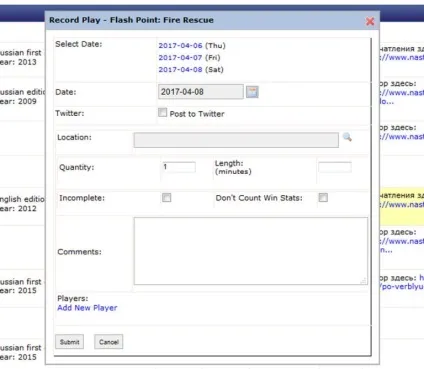Tick the Incomplete checkbox

(166, 198)
